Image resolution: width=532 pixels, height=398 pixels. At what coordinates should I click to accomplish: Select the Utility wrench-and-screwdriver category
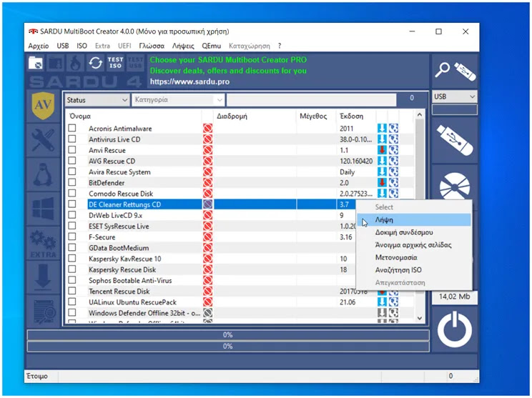click(43, 139)
